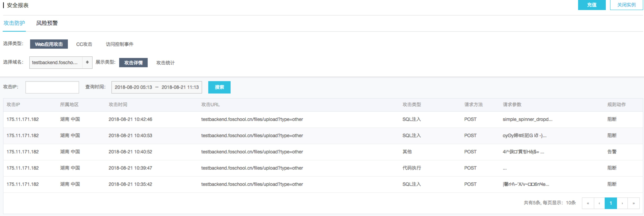Click the previous page ‹ arrow

[599, 203]
